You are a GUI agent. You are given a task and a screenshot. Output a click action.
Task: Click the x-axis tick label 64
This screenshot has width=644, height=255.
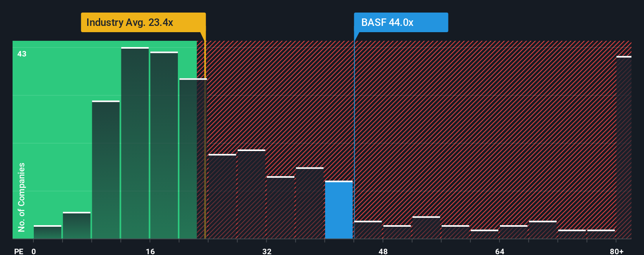click(x=500, y=251)
